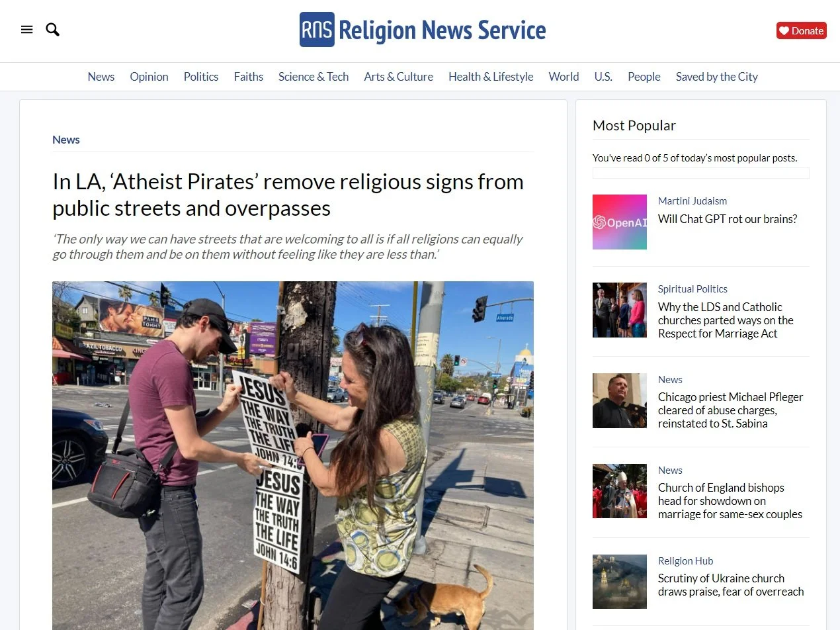Click the Michael Pfleger article thumbnail

point(620,401)
